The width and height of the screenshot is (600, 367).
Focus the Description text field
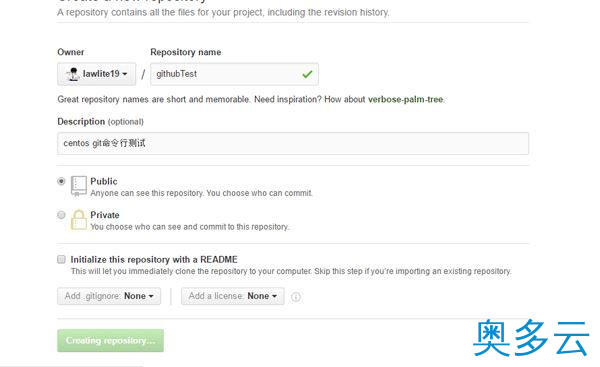point(293,144)
